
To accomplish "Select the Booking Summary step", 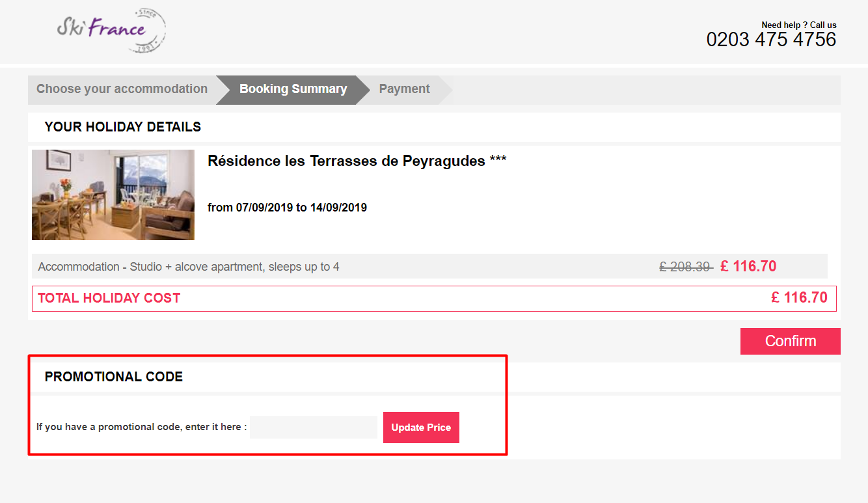I will click(x=292, y=88).
